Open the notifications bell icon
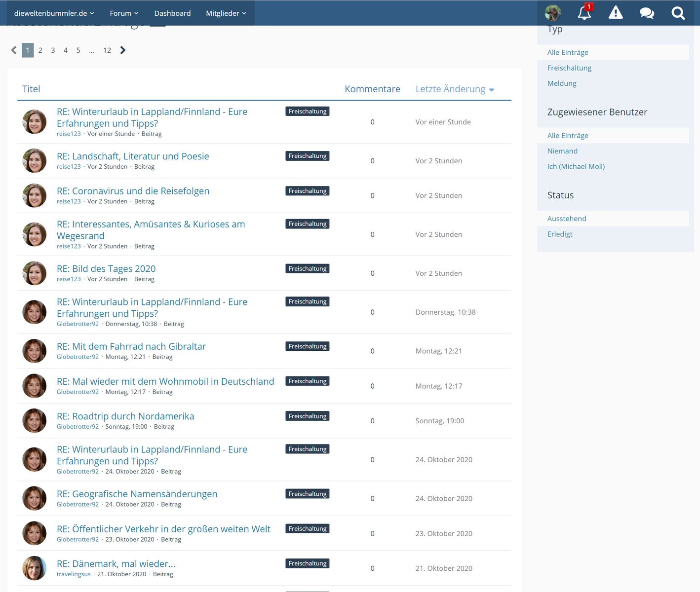 point(584,13)
